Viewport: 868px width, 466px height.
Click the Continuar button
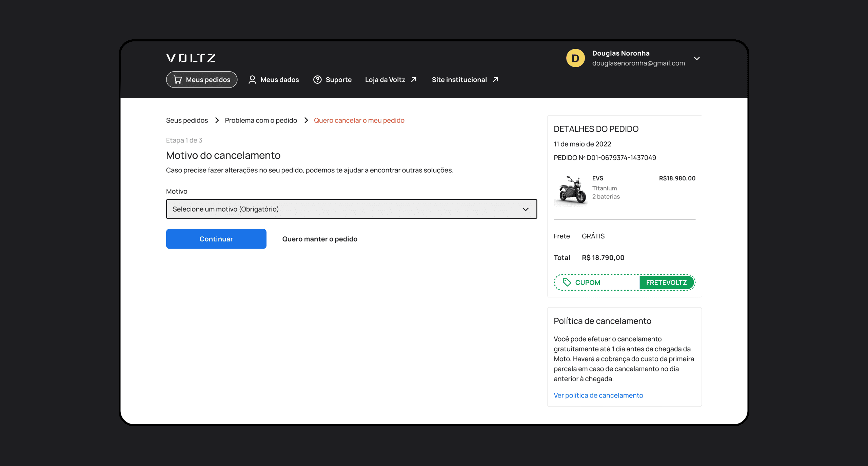point(216,239)
